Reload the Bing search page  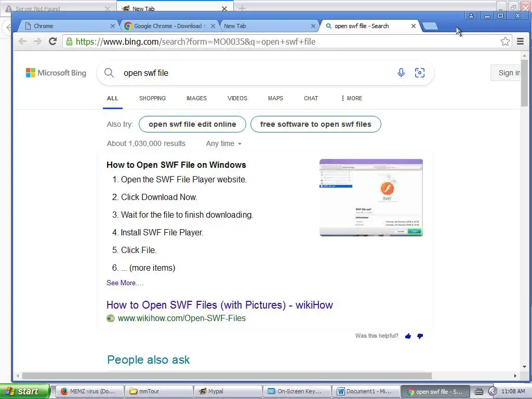pyautogui.click(x=52, y=42)
